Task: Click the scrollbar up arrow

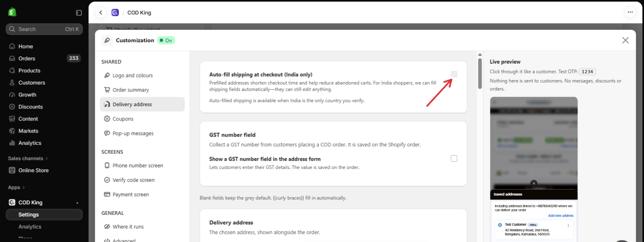Action: [x=479, y=55]
